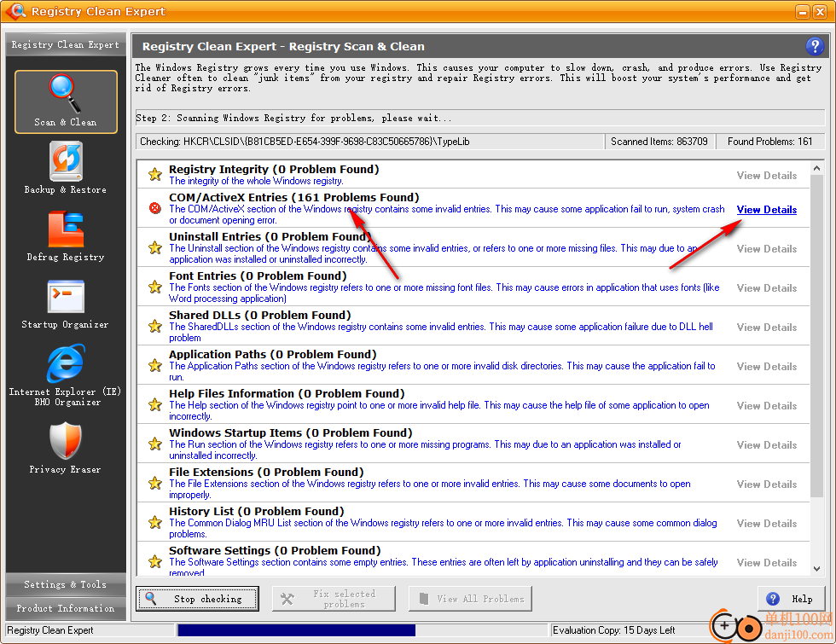Screen dimensions: 836x644
Task: Open the Backup & Restore tool
Action: coord(67,167)
